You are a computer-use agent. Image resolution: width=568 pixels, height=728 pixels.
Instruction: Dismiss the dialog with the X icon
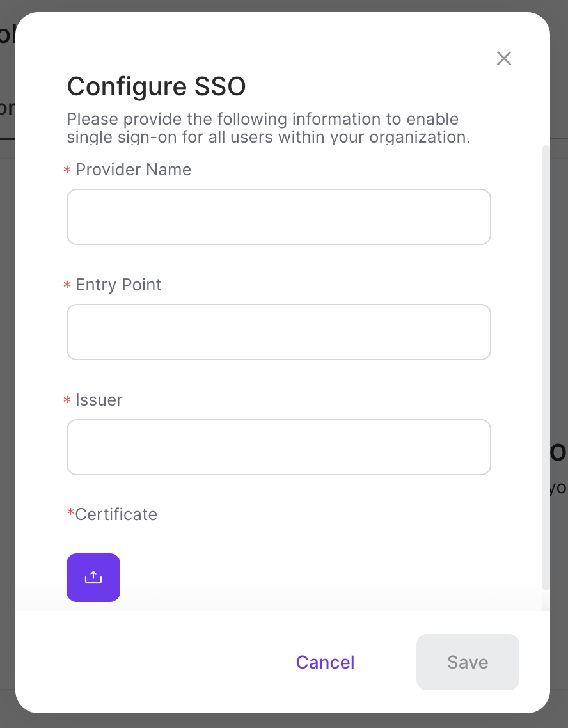point(503,58)
